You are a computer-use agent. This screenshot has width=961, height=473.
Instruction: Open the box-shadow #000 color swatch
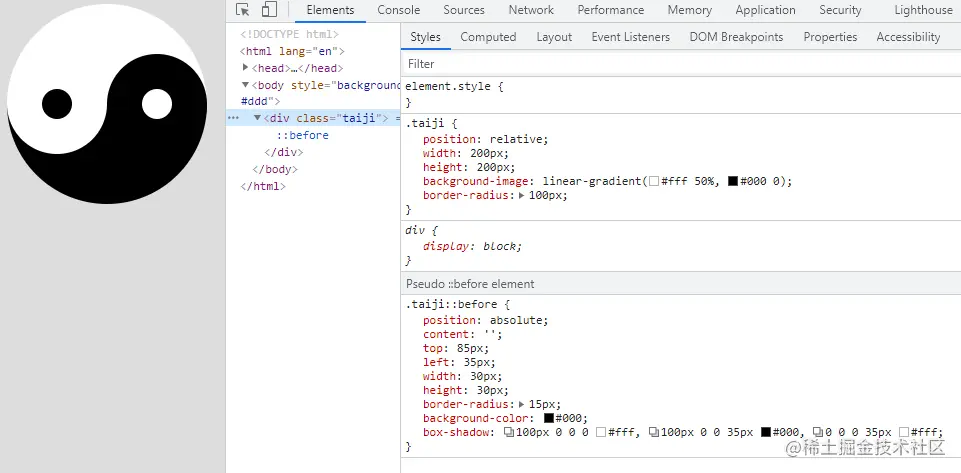click(766, 433)
